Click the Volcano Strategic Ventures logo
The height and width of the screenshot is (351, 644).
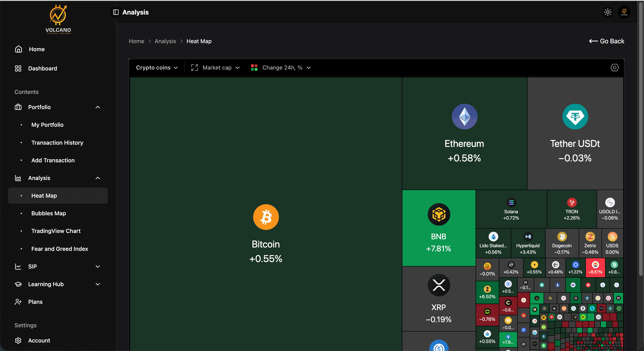coord(58,19)
